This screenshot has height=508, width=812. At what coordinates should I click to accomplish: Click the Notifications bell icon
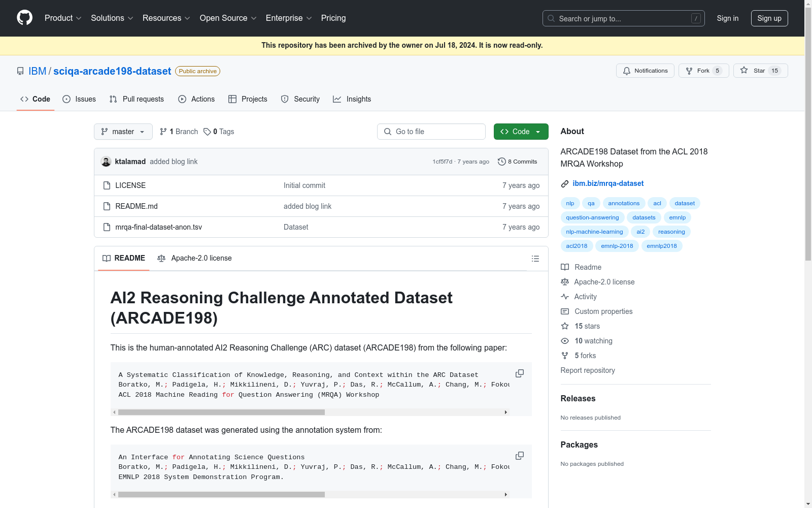tap(627, 71)
